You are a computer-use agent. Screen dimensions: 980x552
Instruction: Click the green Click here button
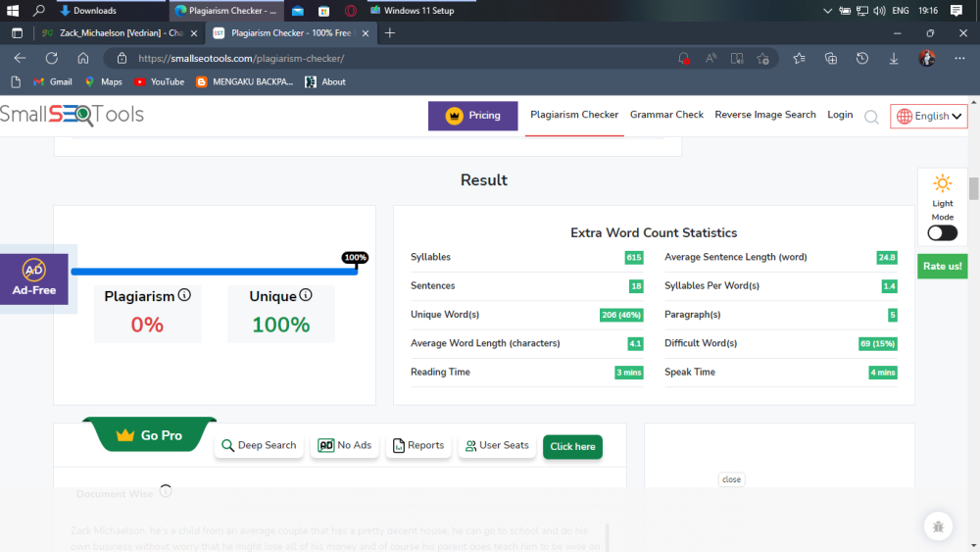(x=572, y=446)
